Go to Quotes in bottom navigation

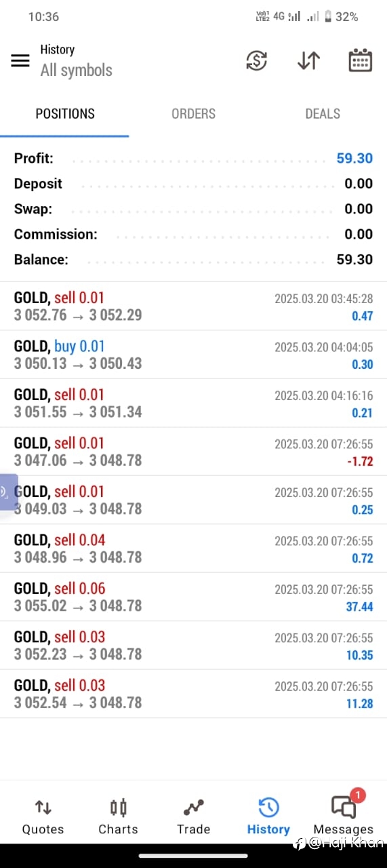pyautogui.click(x=43, y=816)
